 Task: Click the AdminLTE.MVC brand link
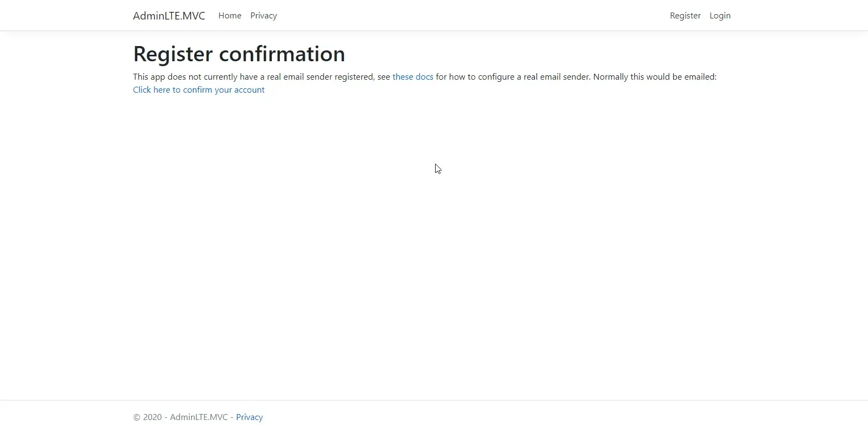tap(169, 16)
